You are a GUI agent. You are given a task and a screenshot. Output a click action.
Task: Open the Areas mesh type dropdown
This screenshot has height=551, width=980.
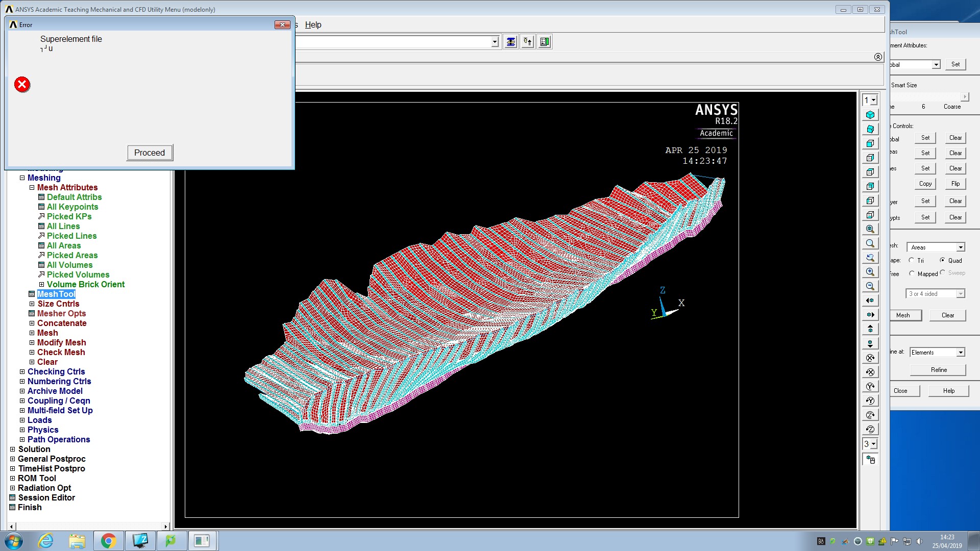tap(960, 247)
